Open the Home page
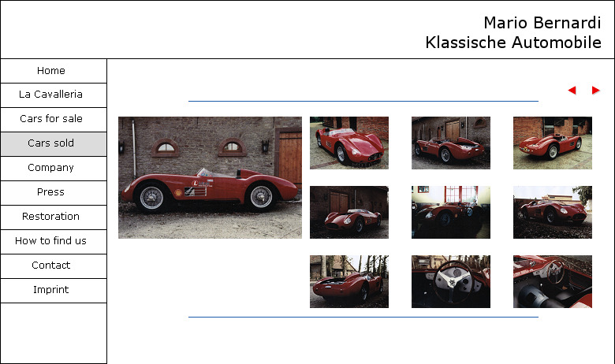 point(54,71)
